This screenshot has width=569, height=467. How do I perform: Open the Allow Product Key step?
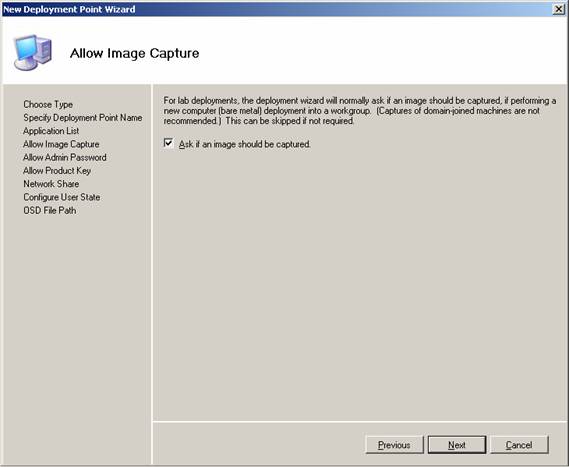(57, 171)
